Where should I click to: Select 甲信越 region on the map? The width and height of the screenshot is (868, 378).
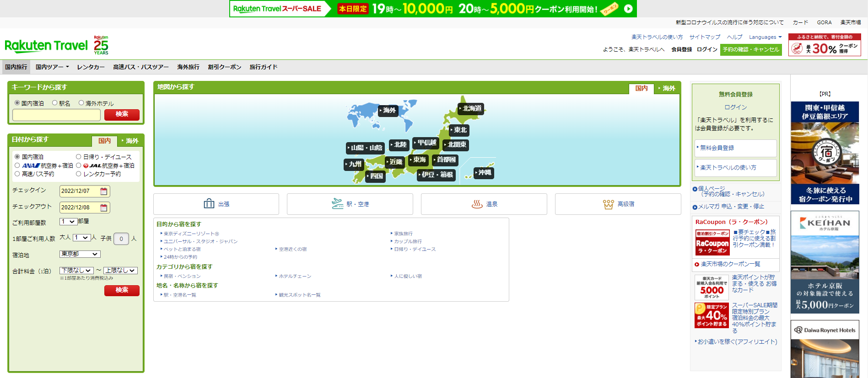tap(426, 143)
